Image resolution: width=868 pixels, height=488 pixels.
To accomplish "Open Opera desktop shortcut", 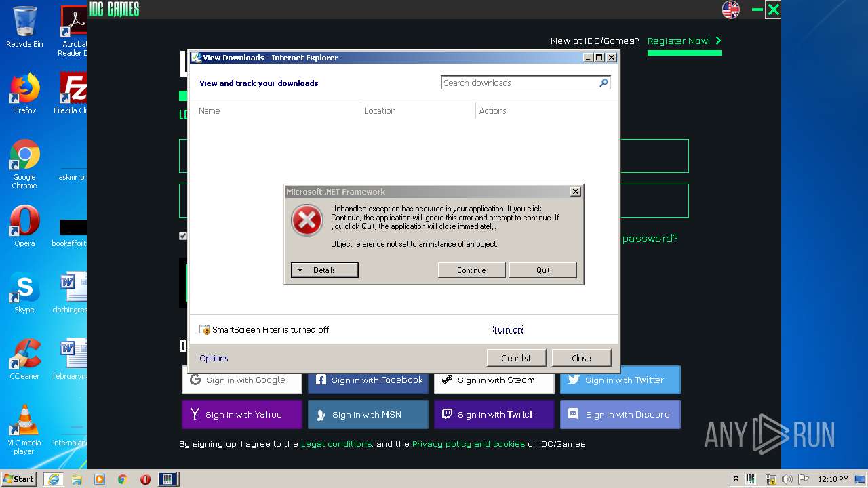I will (24, 226).
